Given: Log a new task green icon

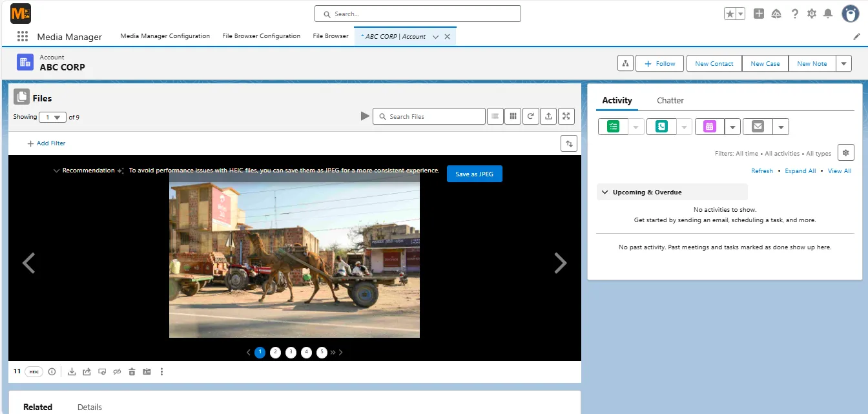Looking at the screenshot, I should tap(613, 127).
